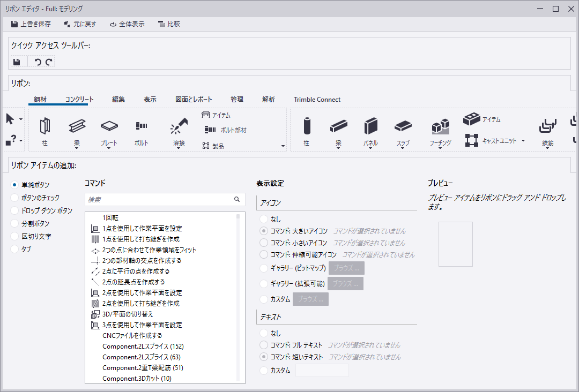Viewport: 579px width, 392px height.
Task: Select the steel plate (プレート) icon
Action: (x=109, y=126)
